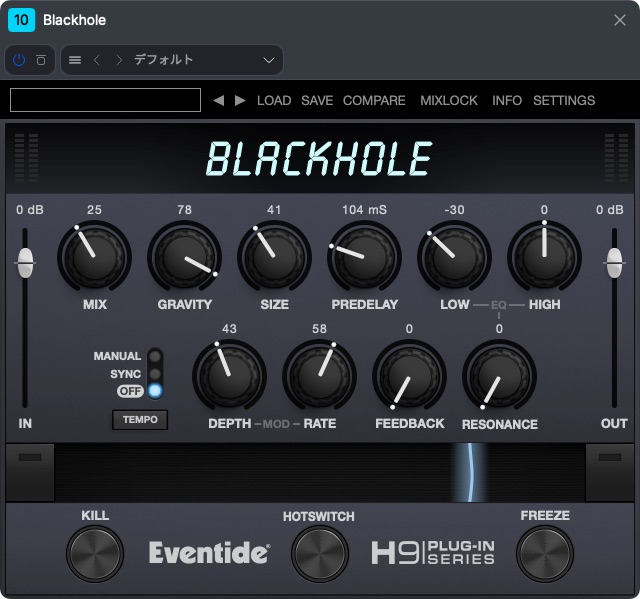Open the INFO page
This screenshot has width=640, height=599.
click(507, 100)
